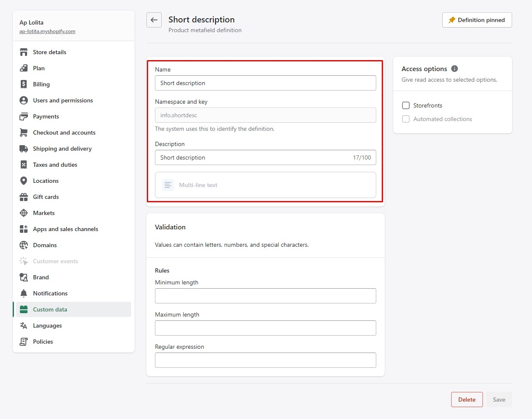The width and height of the screenshot is (532, 419).
Task: Toggle the Automated collections checkbox
Action: click(406, 119)
